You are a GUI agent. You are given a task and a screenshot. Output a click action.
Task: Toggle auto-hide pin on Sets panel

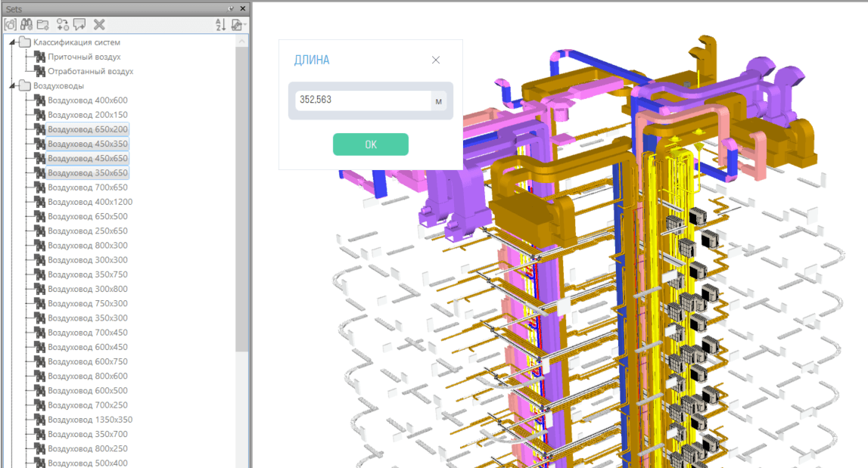(x=231, y=8)
